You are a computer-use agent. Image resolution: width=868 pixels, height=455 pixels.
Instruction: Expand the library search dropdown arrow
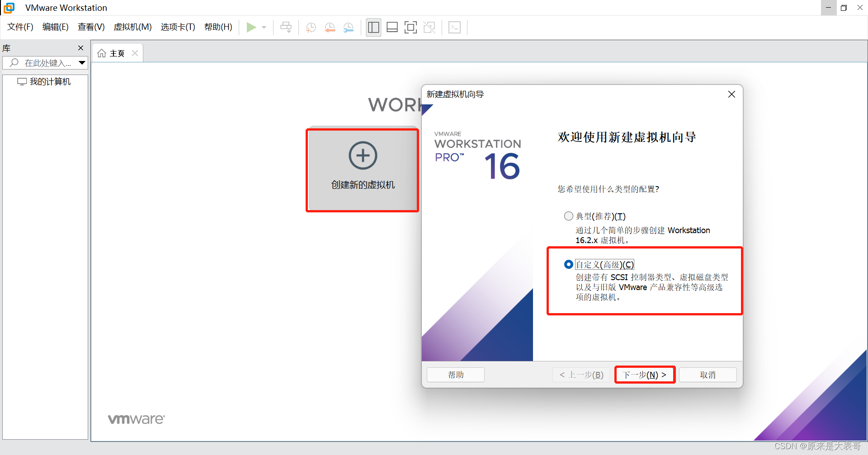(x=82, y=63)
